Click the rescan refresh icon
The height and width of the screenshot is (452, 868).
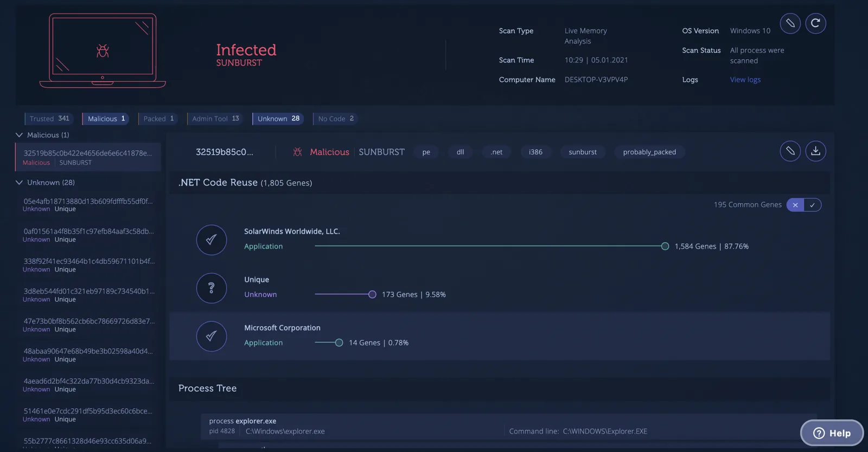coord(815,23)
